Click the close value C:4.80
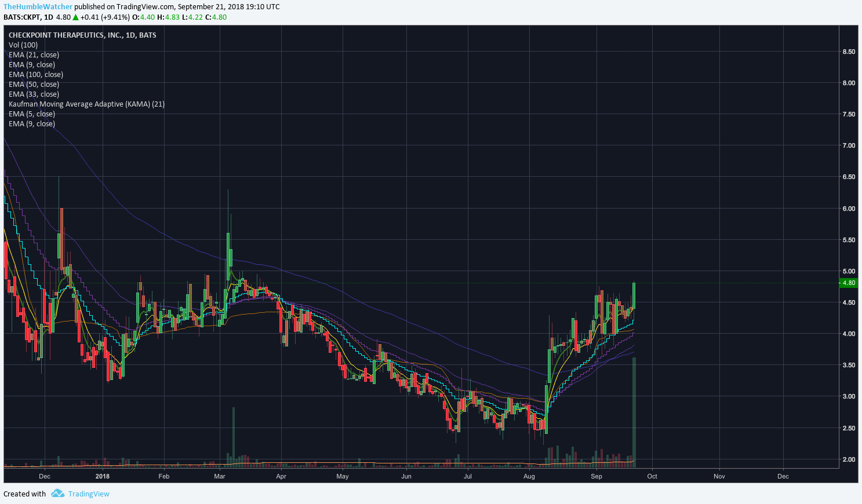 coord(216,17)
